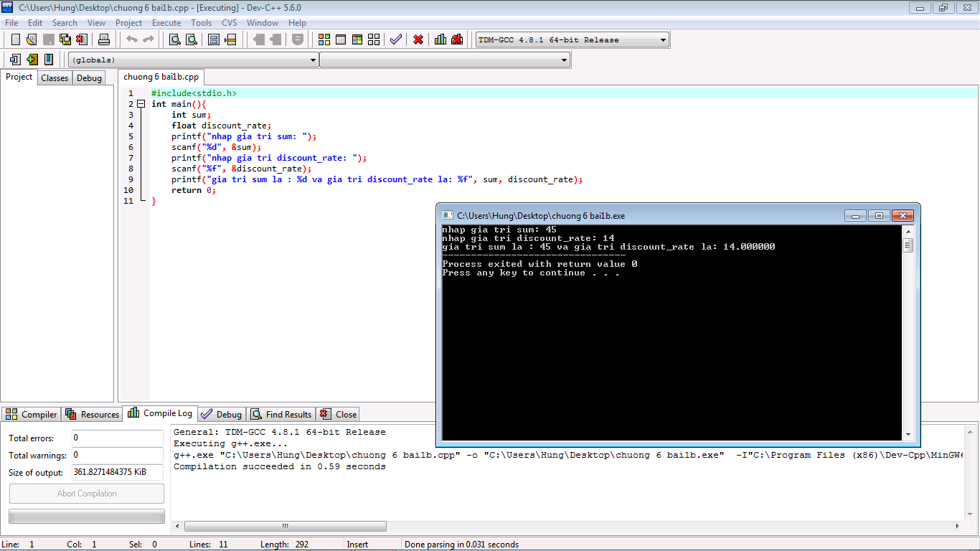
Task: Click the Abort Compilation button
Action: [x=86, y=493]
